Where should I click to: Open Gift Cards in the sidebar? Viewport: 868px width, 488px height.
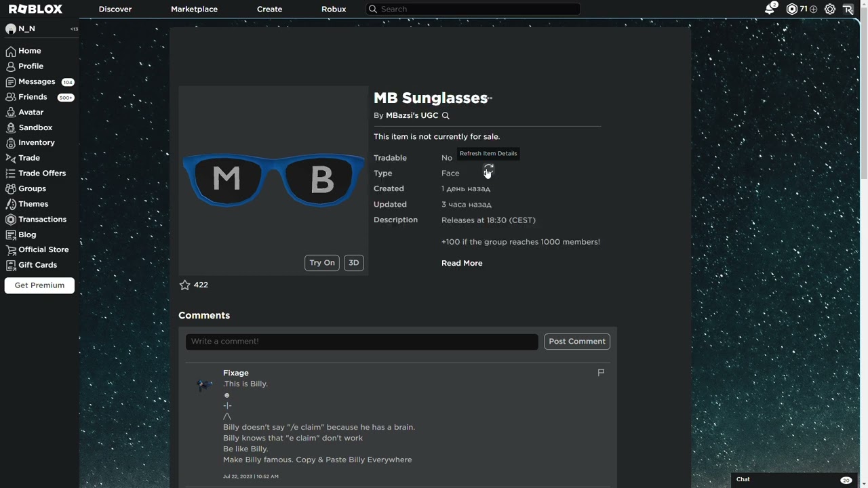point(39,265)
